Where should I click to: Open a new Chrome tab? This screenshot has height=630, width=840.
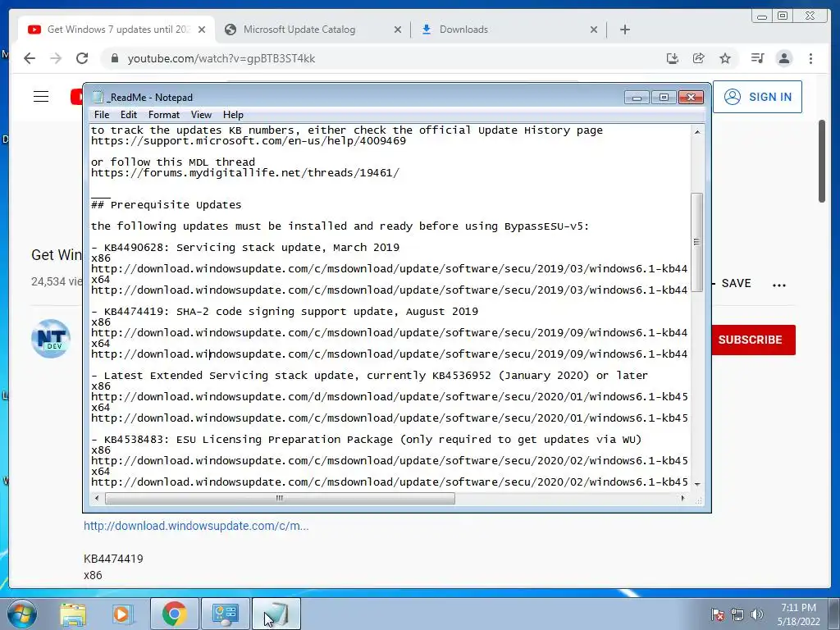click(624, 30)
